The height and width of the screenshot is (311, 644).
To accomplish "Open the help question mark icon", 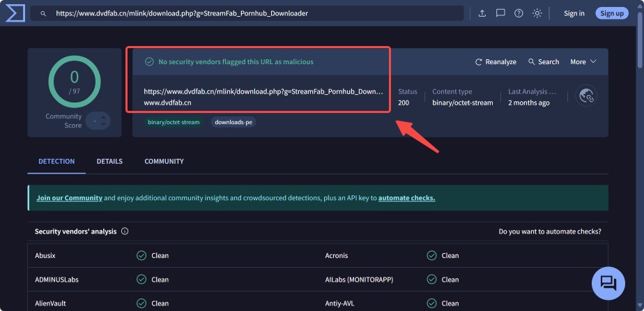I will (519, 13).
